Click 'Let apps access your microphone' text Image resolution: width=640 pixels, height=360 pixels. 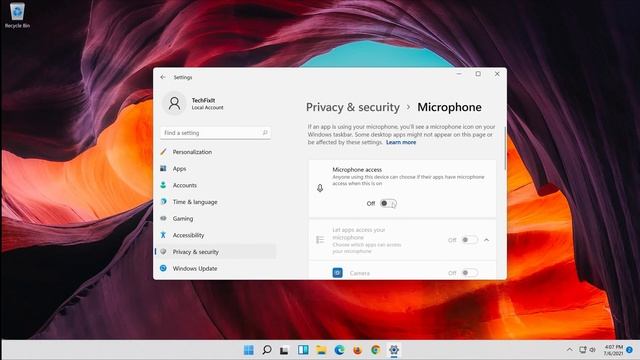click(359, 233)
